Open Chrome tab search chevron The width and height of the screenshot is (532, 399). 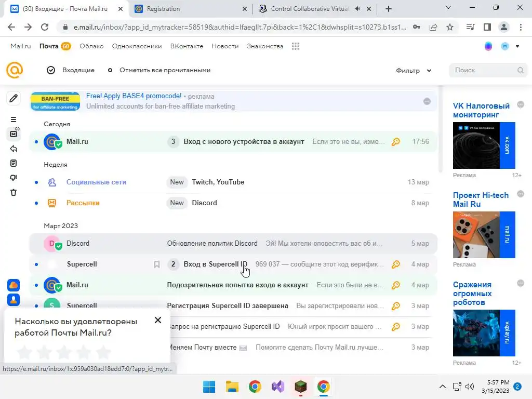448,7
